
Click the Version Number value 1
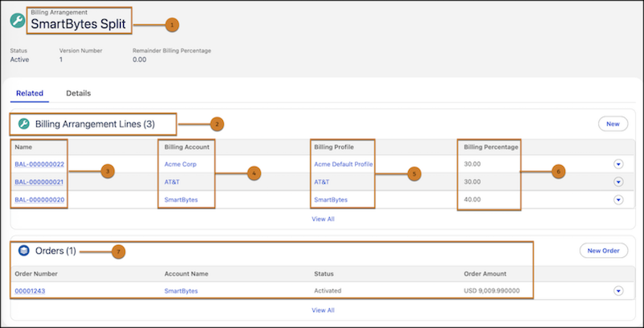(61, 60)
